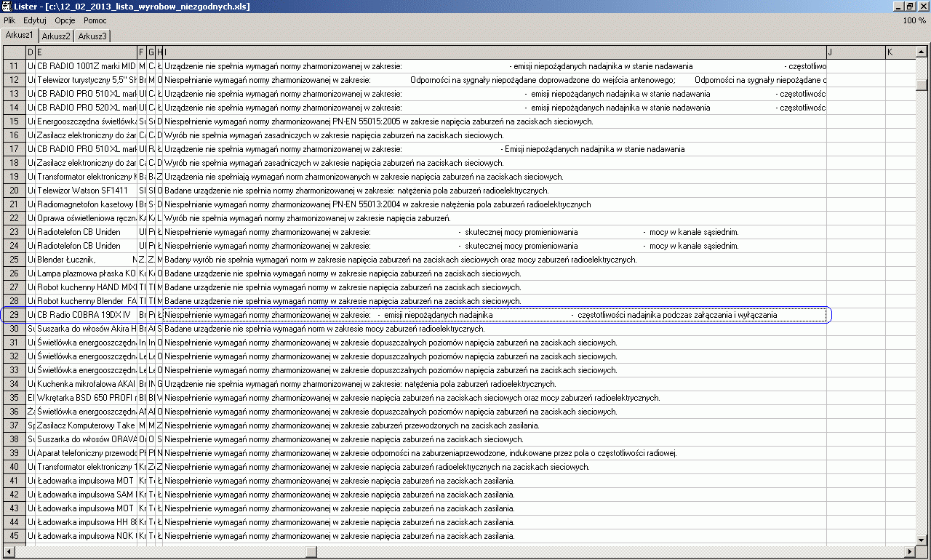Click the 'Zasilacz Komputerowy Take' cell
This screenshot has height=560, width=931.
click(86, 425)
